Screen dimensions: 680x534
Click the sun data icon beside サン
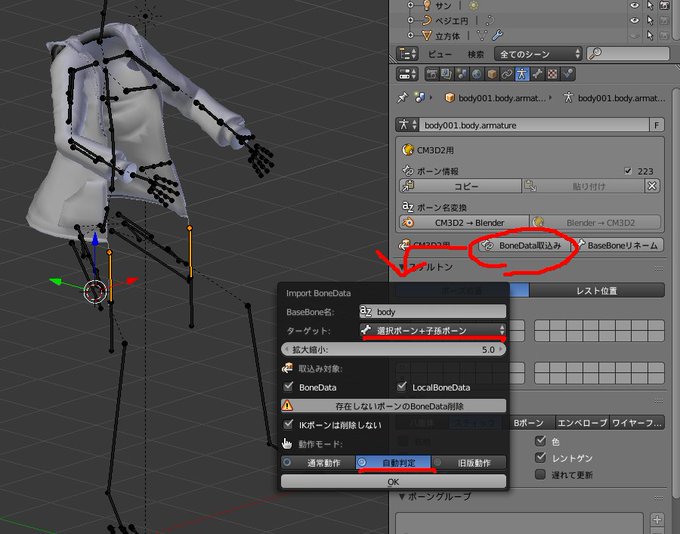[x=473, y=5]
